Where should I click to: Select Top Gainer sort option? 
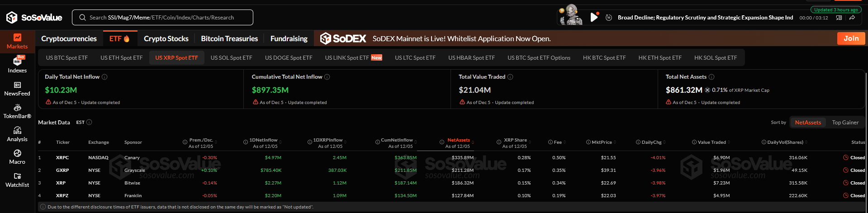click(845, 123)
